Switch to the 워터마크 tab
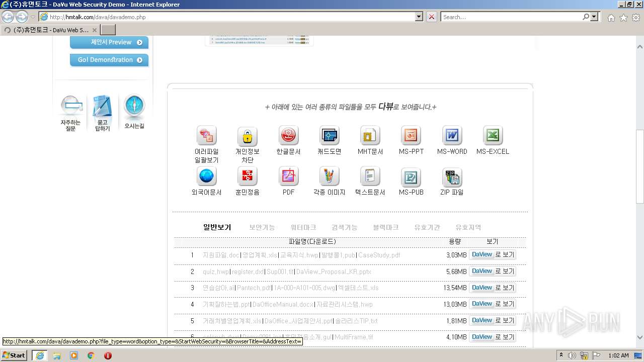The height and width of the screenshot is (362, 644). [303, 227]
